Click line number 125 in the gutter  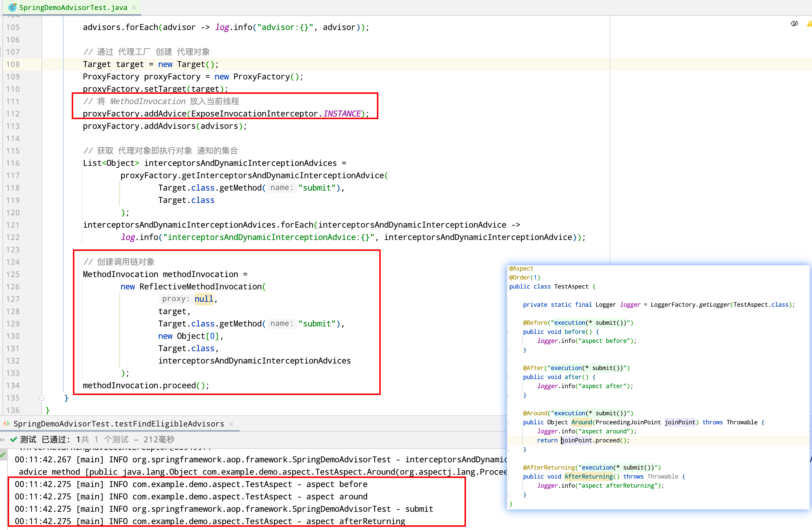pyautogui.click(x=13, y=274)
